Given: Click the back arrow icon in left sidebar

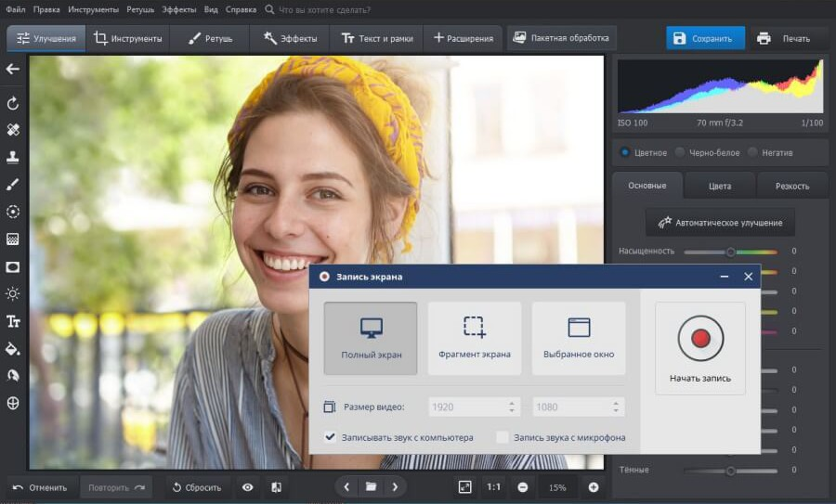Looking at the screenshot, I should [13, 69].
